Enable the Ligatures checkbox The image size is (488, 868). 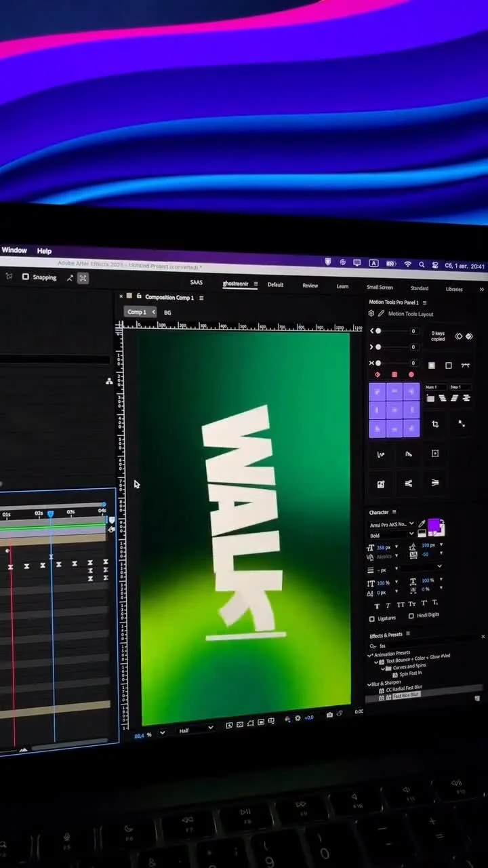click(371, 619)
